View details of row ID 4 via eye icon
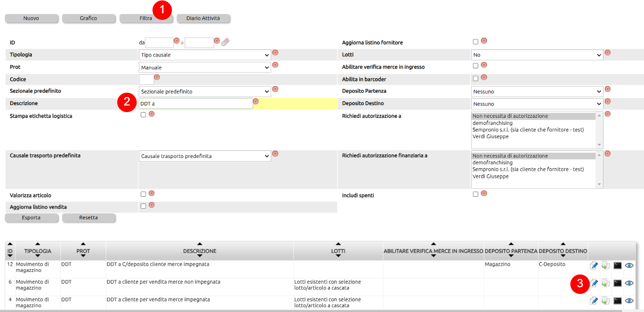 629,301
